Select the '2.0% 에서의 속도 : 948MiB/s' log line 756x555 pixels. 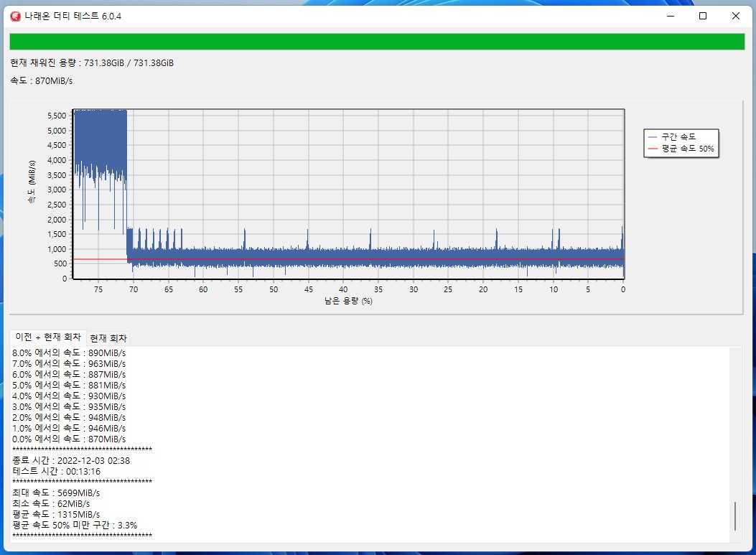click(69, 418)
